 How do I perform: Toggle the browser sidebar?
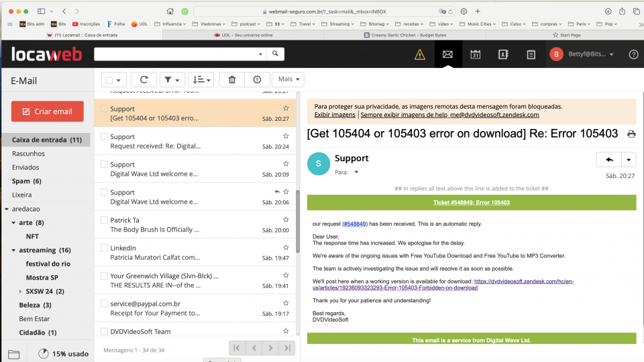[41, 11]
